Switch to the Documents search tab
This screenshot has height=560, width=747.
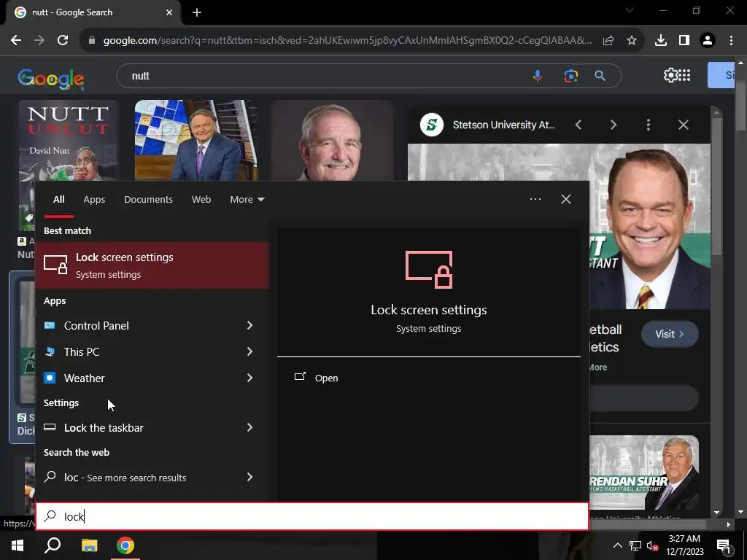(x=148, y=200)
